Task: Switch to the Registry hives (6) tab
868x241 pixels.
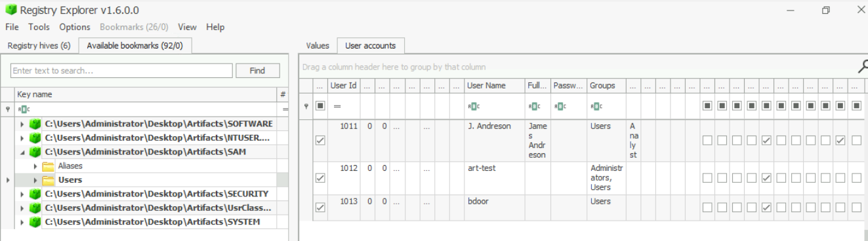Action: coord(39,45)
